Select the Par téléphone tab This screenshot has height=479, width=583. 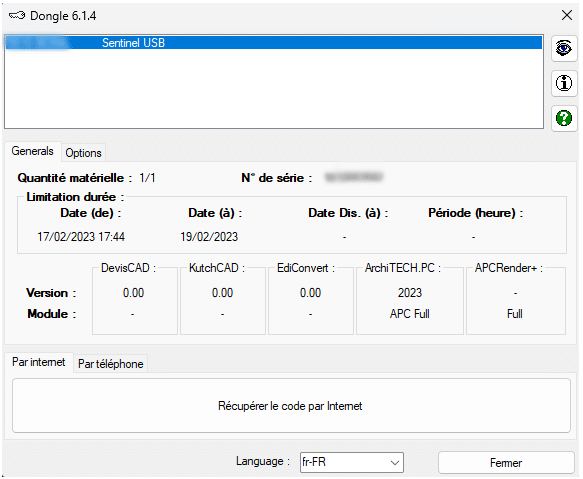point(110,364)
